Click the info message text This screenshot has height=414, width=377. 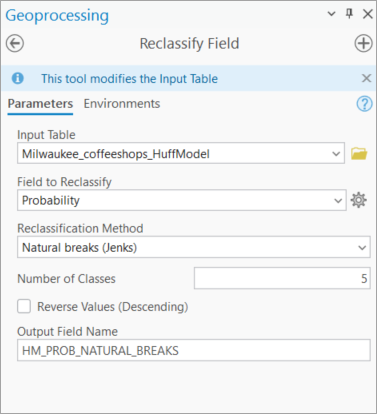pos(130,79)
